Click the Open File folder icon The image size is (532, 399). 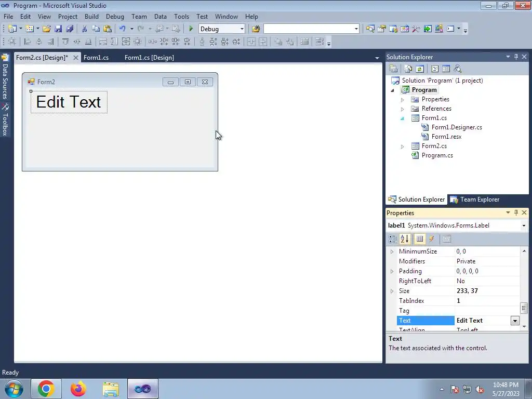coord(47,29)
